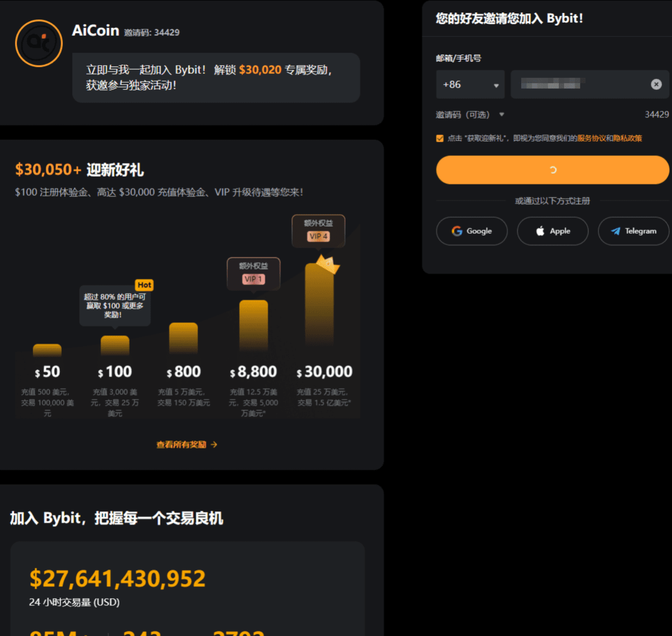
Task: Select the $30,000 reward bar
Action: [319, 305]
